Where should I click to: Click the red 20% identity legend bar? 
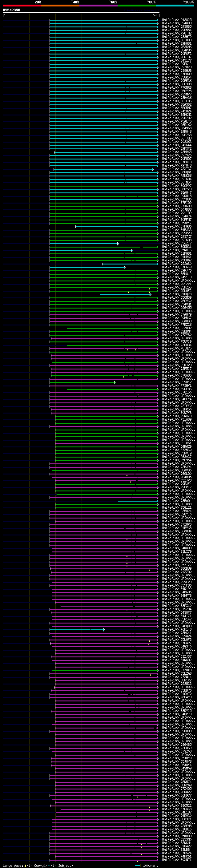[x=22, y=6]
